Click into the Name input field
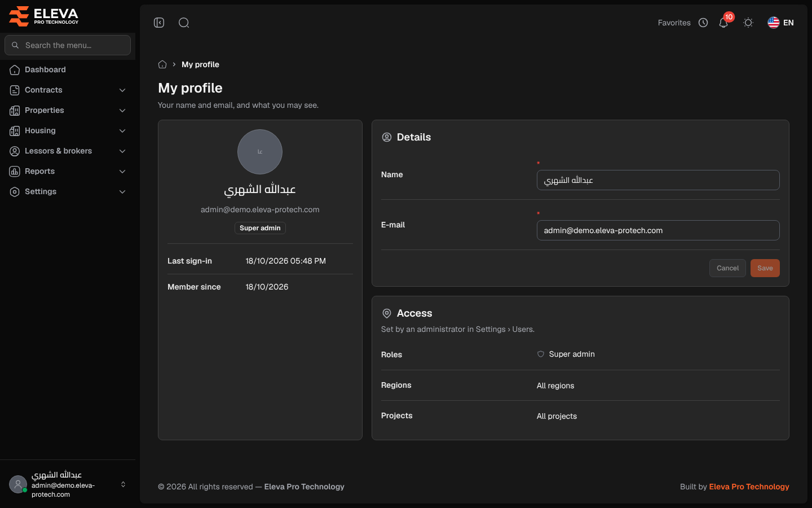 coord(658,180)
